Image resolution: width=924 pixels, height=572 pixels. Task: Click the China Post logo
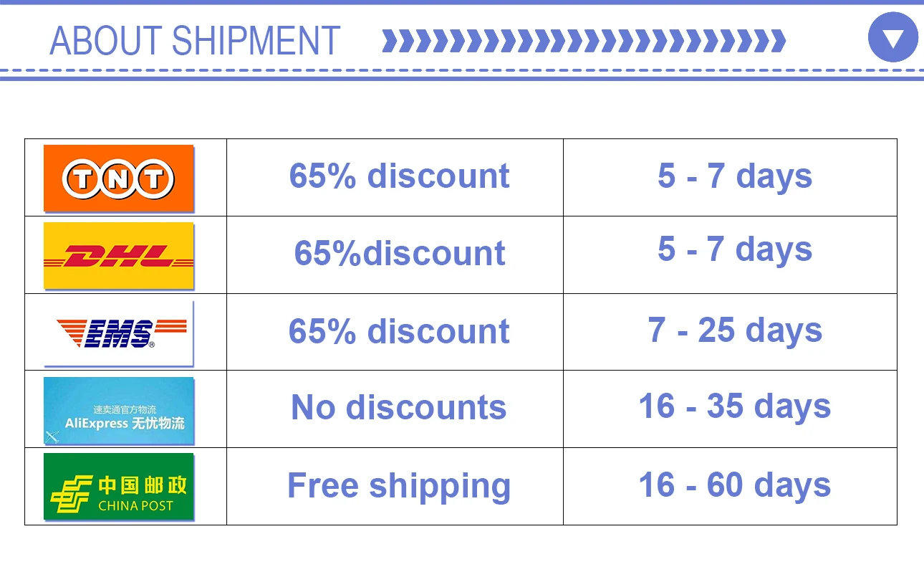point(119,487)
